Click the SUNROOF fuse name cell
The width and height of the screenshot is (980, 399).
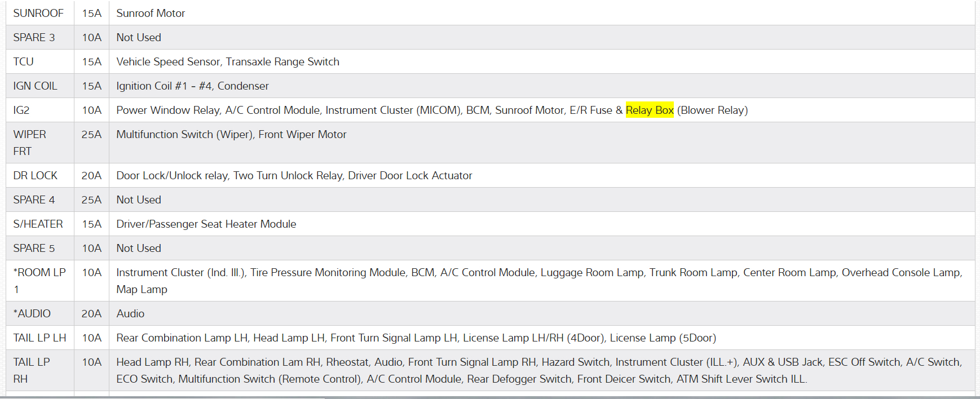[x=38, y=13]
